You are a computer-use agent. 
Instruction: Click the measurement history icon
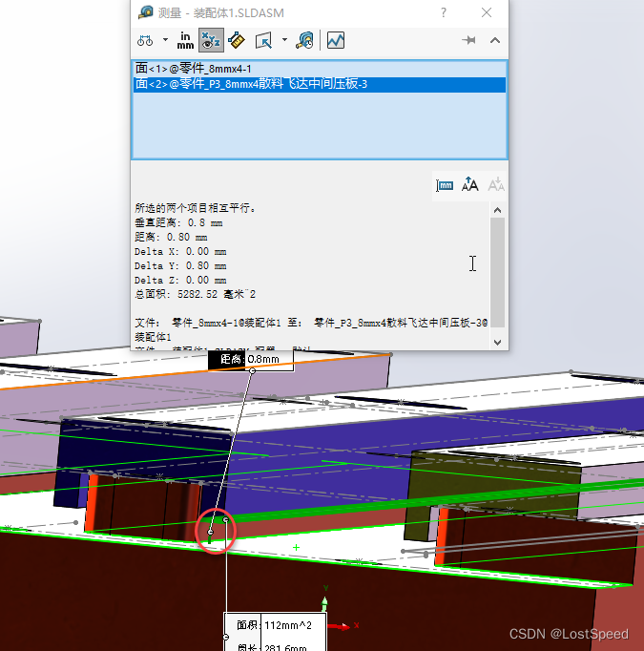coord(304,40)
